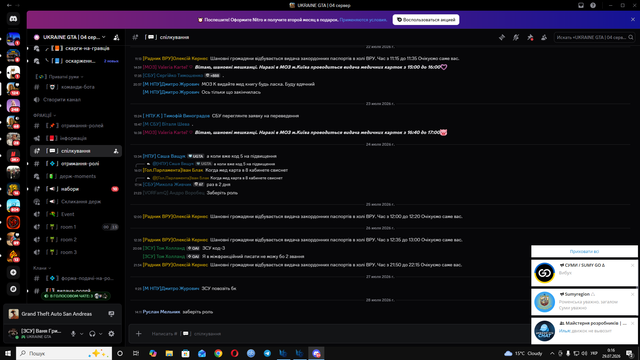Dismiss the Nitro promotion banner

[633, 20]
